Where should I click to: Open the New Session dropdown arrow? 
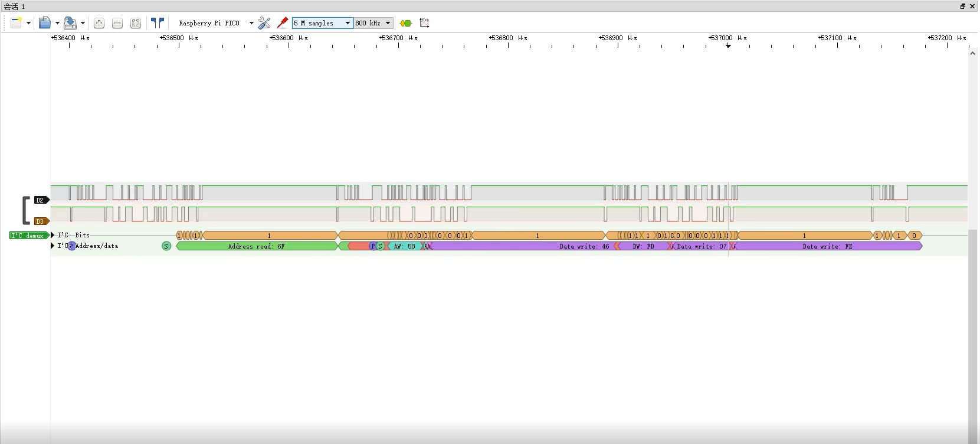[x=28, y=23]
